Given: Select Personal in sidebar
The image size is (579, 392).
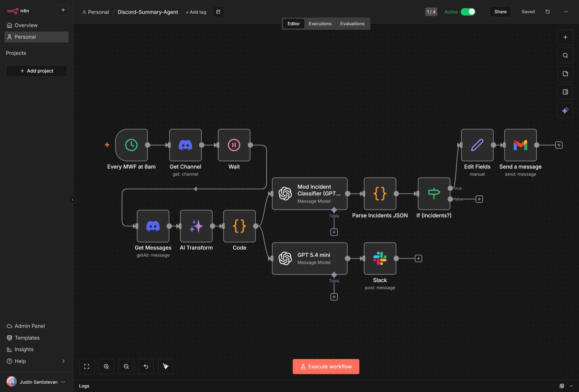Looking at the screenshot, I should click(x=36, y=37).
